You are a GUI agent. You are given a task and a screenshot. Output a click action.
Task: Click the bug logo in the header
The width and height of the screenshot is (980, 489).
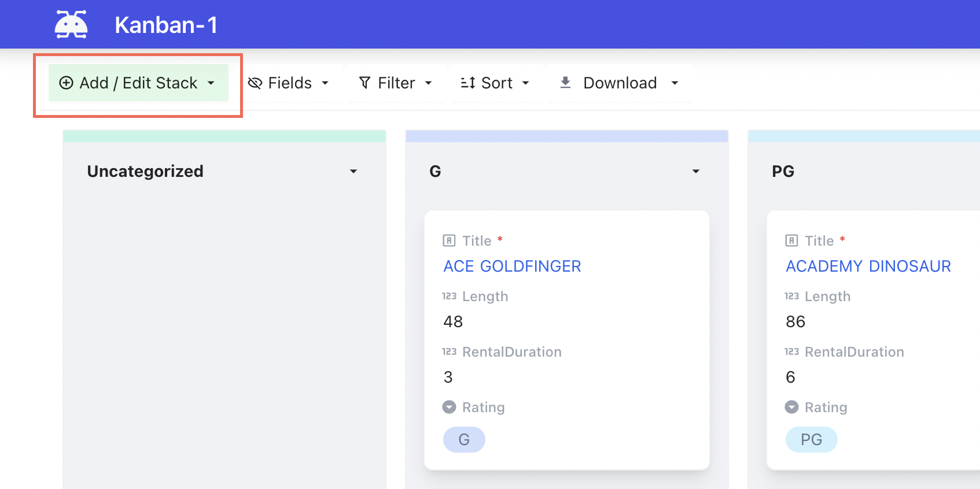click(71, 24)
